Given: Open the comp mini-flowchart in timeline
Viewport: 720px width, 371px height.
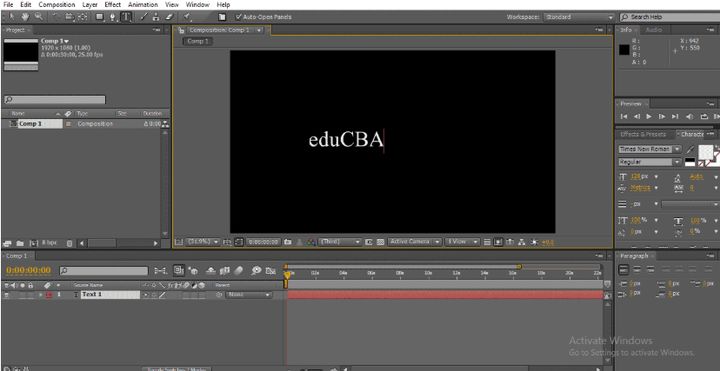Looking at the screenshot, I should 161,271.
